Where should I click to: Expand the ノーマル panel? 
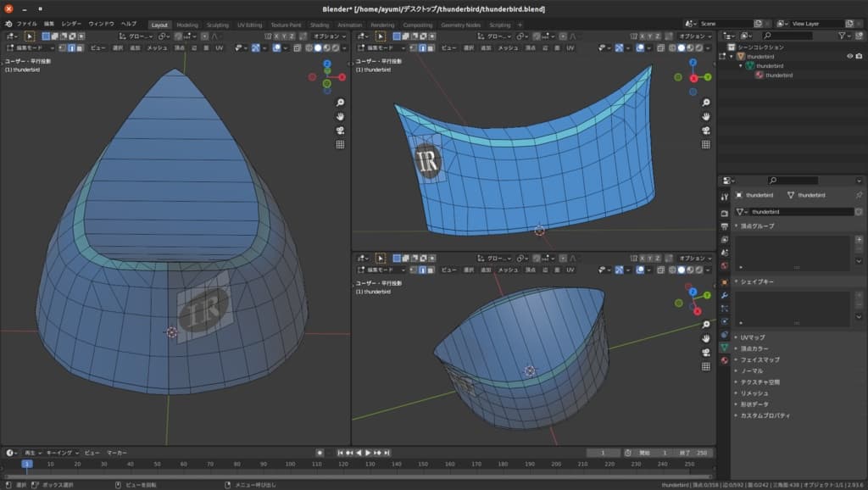(752, 370)
